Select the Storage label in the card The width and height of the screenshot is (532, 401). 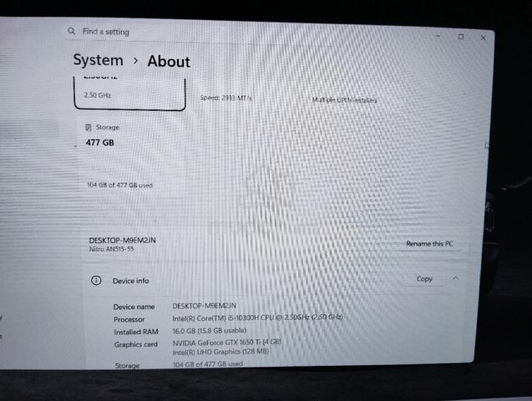tap(107, 127)
